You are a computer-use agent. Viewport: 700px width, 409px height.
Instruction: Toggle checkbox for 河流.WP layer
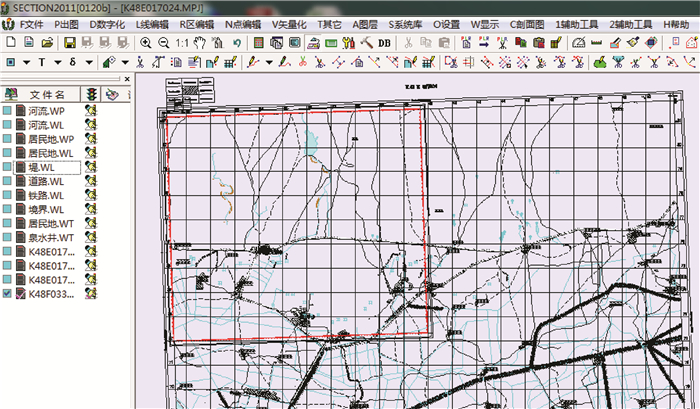(x=8, y=112)
